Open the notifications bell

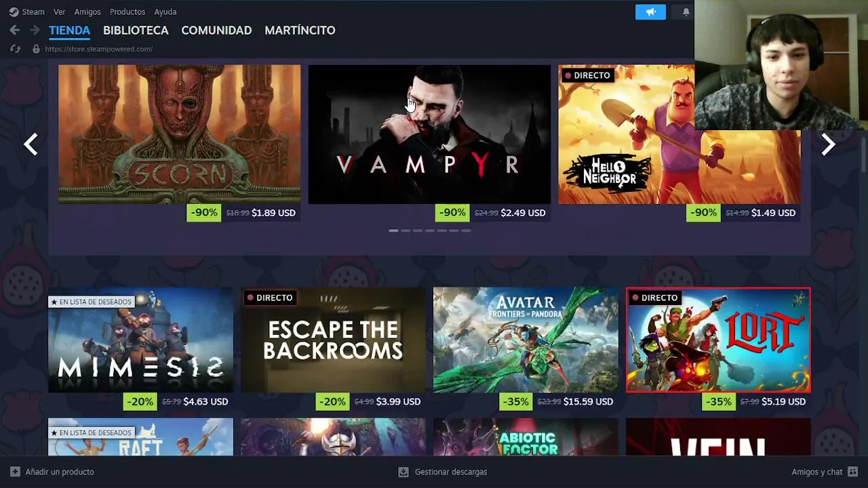(x=686, y=12)
